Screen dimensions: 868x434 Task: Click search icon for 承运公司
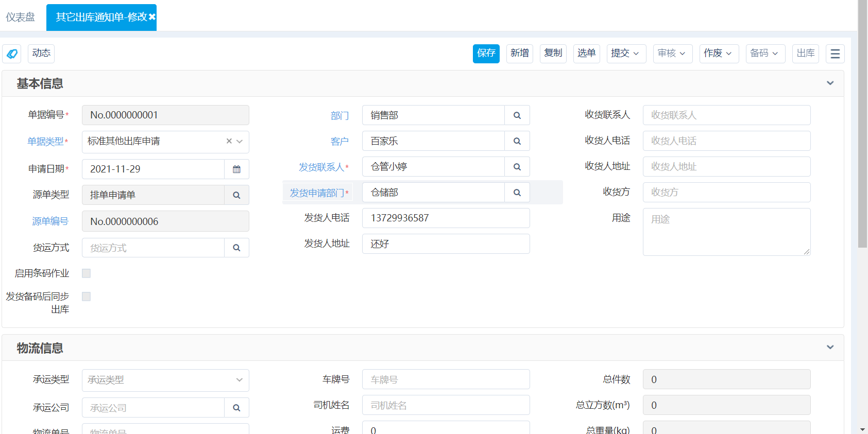(x=236, y=408)
